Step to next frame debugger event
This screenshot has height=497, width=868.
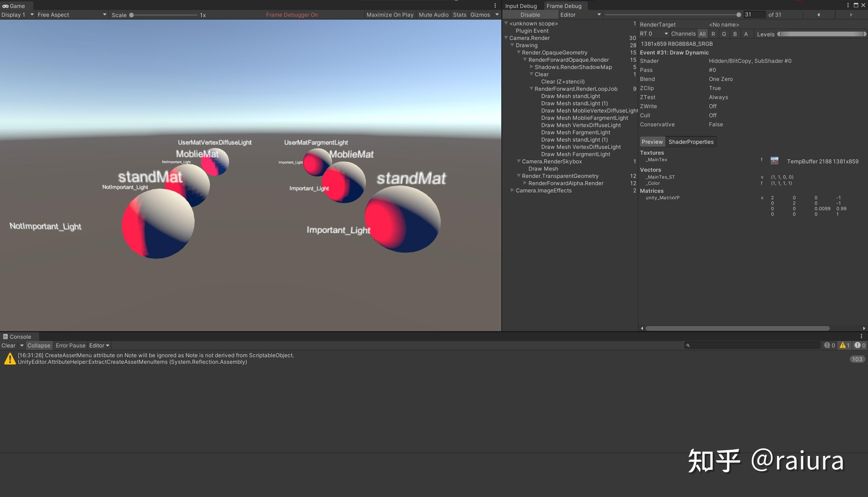[851, 15]
